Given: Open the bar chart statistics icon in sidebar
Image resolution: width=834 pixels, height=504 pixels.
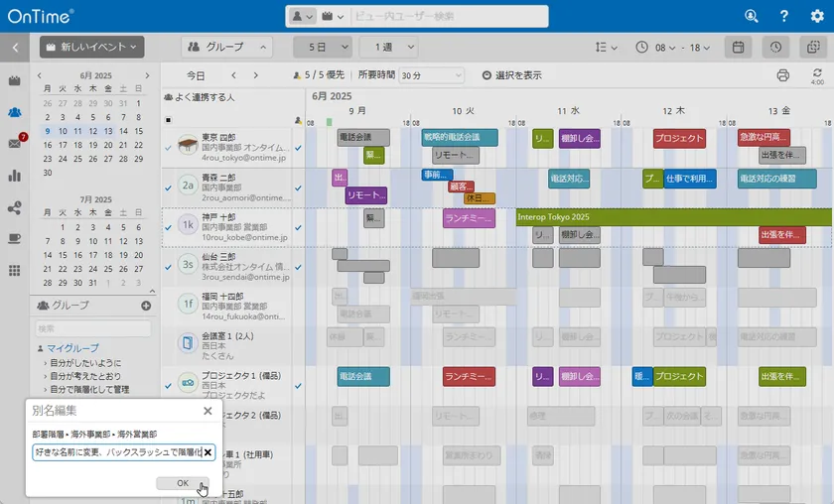Looking at the screenshot, I should (15, 176).
